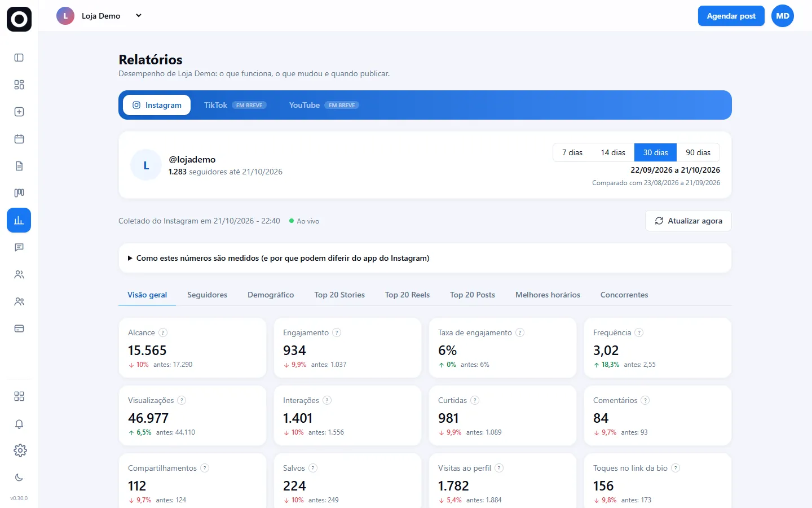Click the @lojademo profile avatar

(146, 165)
